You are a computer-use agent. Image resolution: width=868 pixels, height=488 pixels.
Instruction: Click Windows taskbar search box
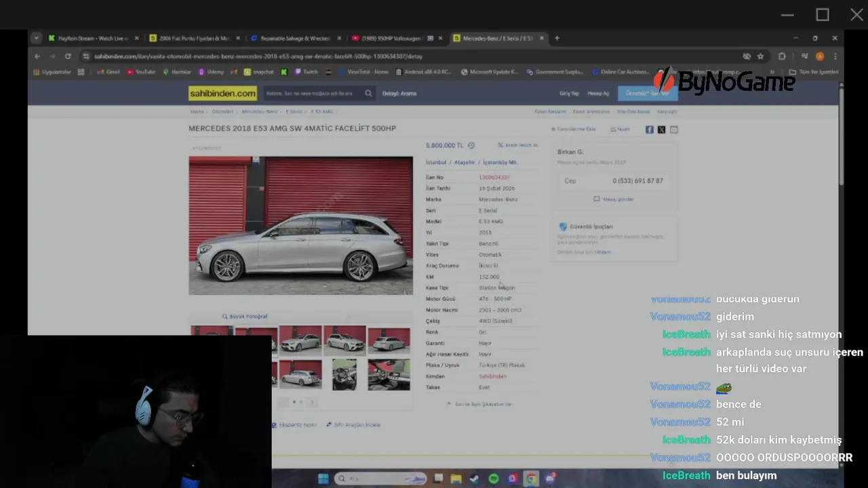381,479
